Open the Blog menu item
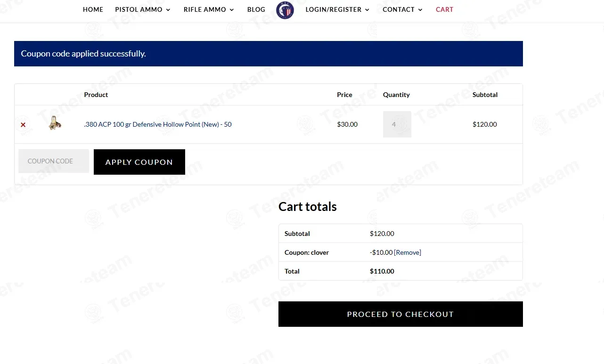The image size is (604, 364). 256,9
